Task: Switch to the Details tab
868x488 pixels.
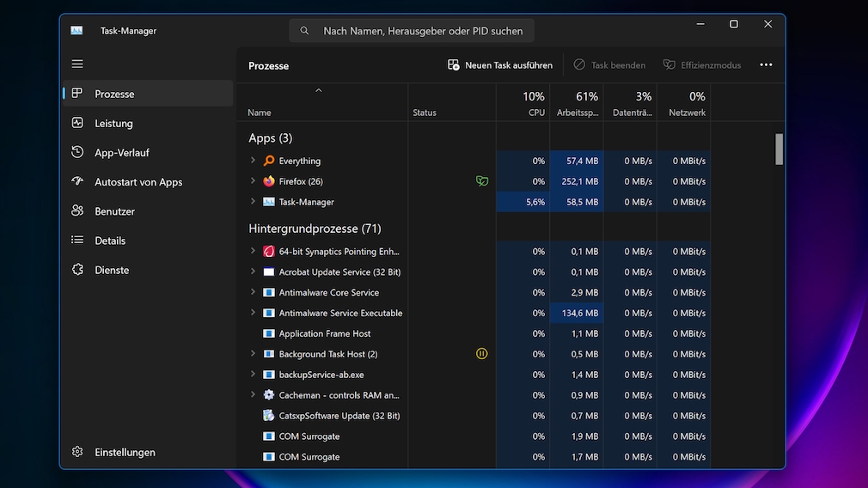Action: coord(110,241)
